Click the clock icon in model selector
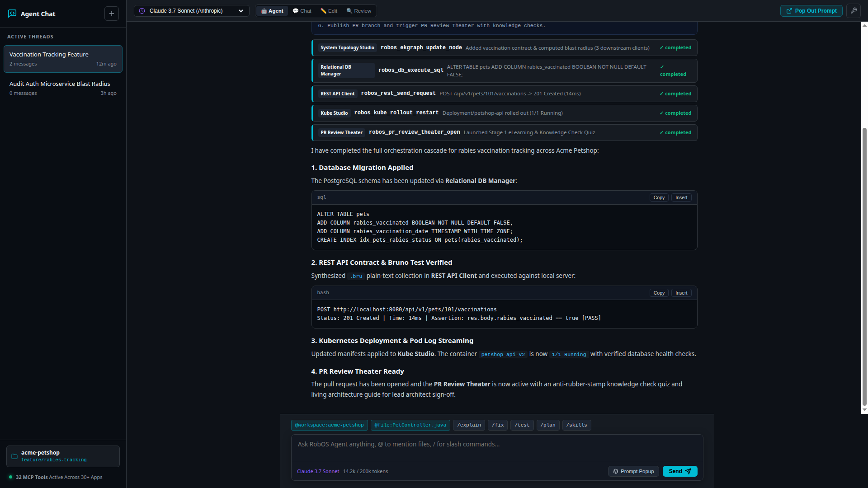 pos(142,11)
